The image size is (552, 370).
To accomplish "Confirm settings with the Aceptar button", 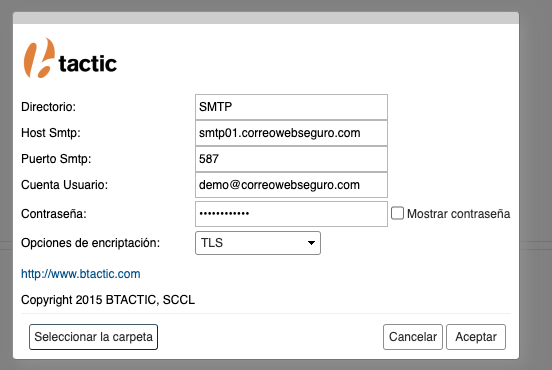I will [476, 337].
